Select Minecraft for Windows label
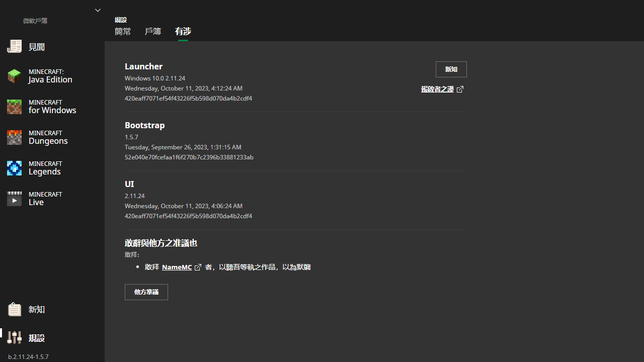 point(52,107)
